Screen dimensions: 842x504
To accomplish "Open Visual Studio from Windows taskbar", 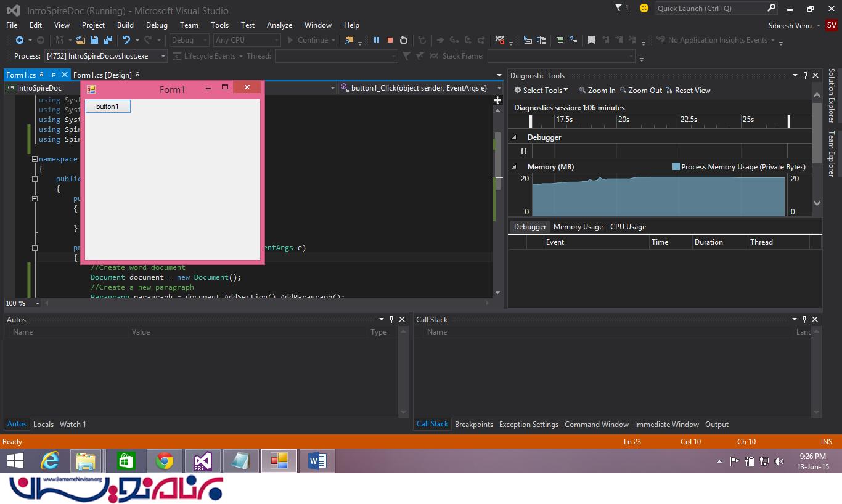I will [x=203, y=461].
